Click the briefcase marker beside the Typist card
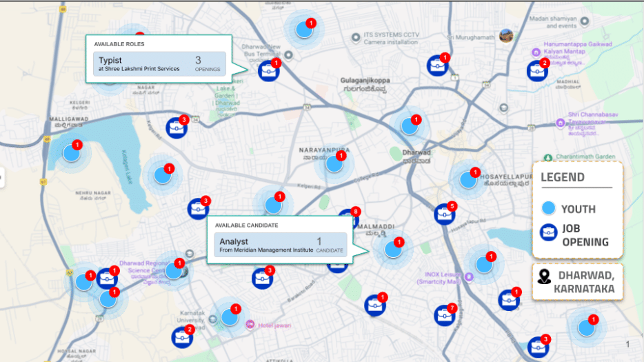 tap(267, 70)
